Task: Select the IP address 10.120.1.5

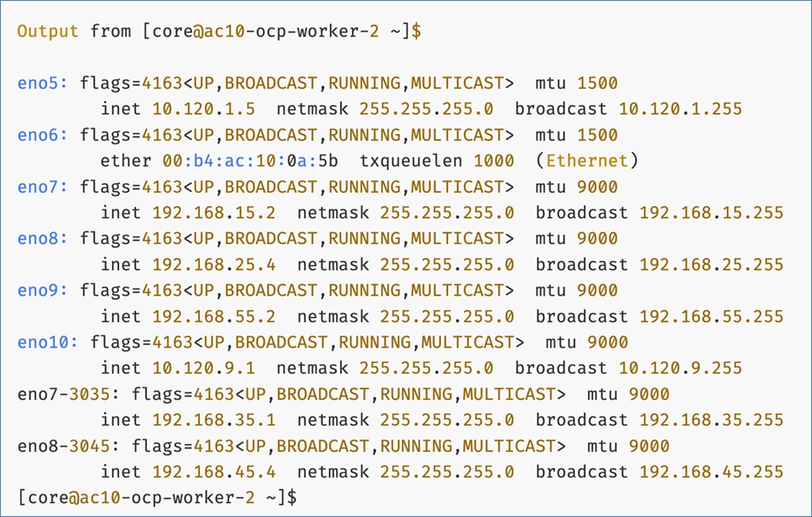Action: coord(203,109)
